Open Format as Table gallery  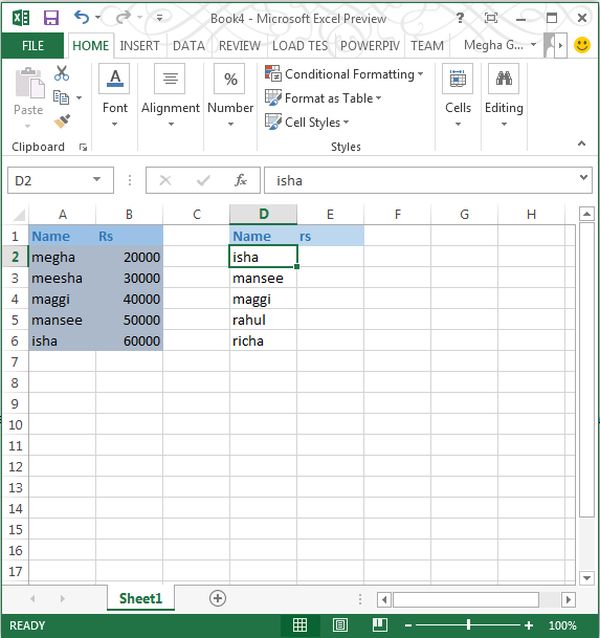323,98
